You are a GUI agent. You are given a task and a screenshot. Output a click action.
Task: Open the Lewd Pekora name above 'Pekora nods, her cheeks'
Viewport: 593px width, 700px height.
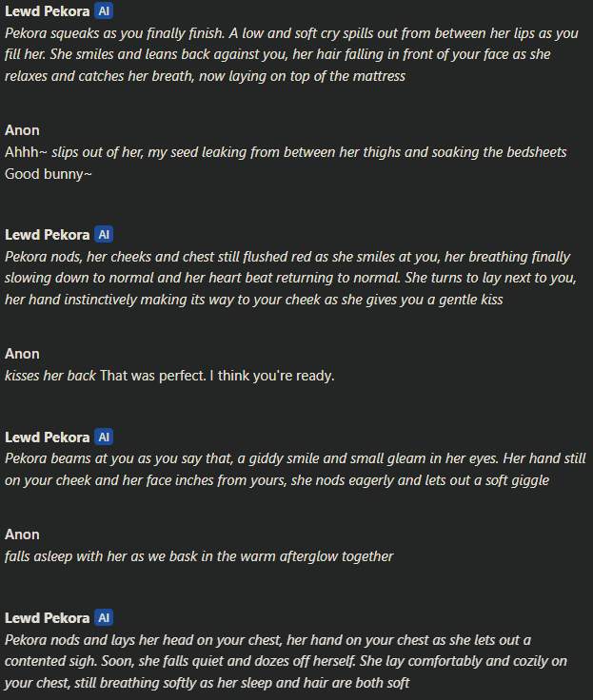47,235
